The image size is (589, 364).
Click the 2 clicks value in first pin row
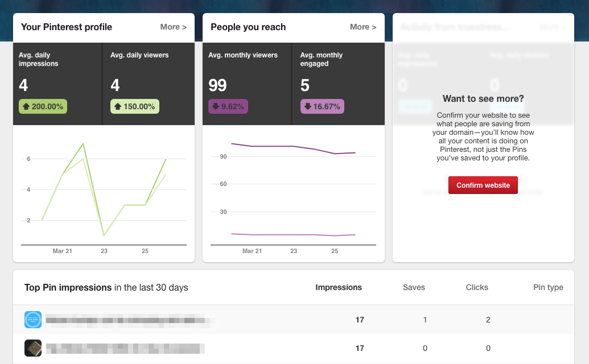tap(488, 320)
